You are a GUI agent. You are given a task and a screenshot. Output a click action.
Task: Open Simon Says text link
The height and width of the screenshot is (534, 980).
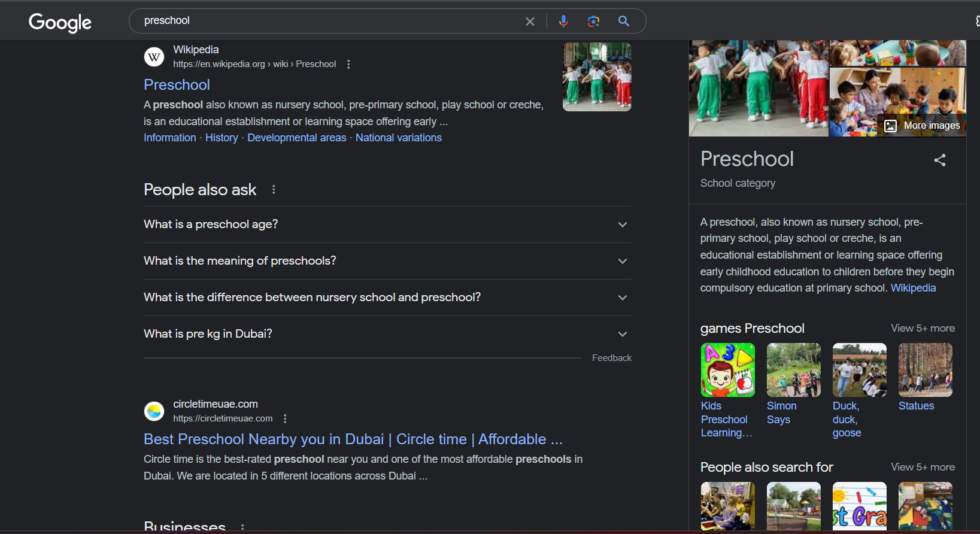click(781, 413)
